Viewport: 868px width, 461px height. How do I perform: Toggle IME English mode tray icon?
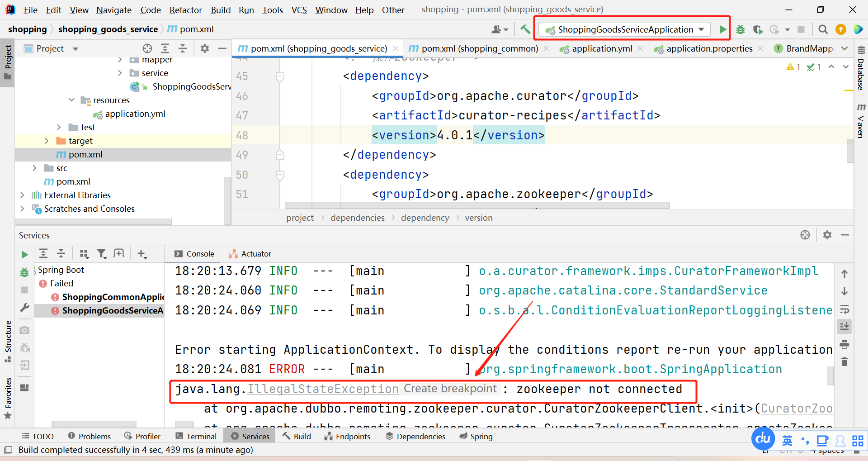point(787,441)
